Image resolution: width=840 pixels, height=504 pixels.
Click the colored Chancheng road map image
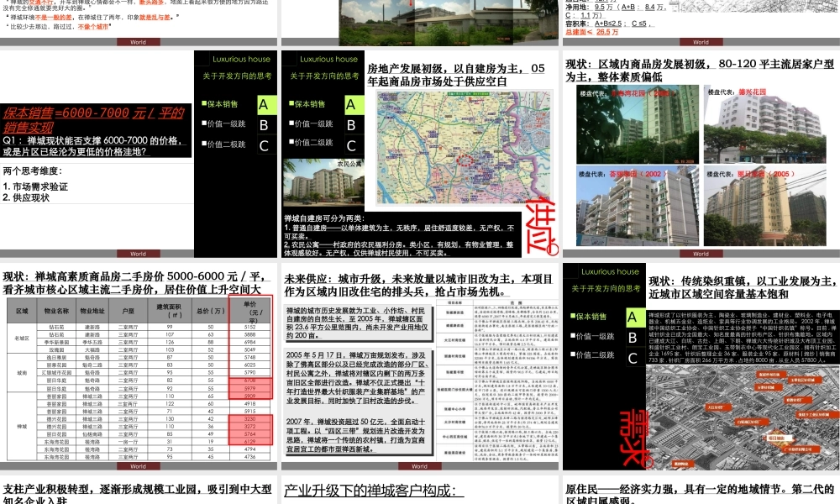(x=464, y=148)
